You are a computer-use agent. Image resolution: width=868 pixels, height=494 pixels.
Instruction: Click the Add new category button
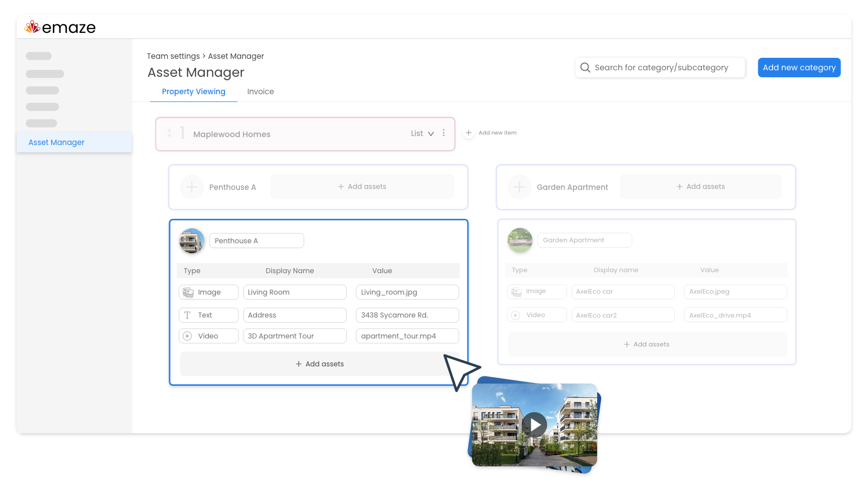point(799,68)
